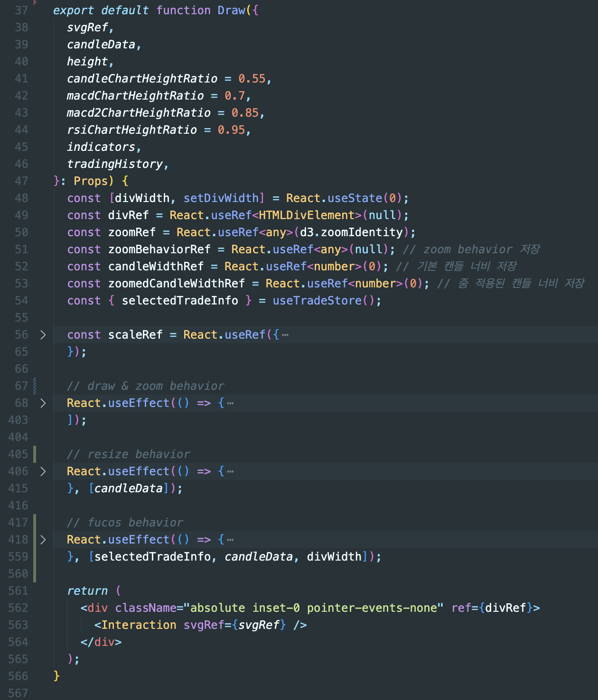
Task: Click d3.zoomIdentity on line 50
Action: (x=351, y=232)
